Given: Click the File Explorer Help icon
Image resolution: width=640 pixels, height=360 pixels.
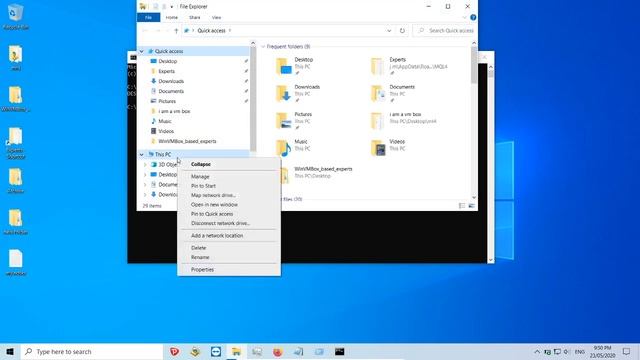Looking at the screenshot, I should click(473, 18).
